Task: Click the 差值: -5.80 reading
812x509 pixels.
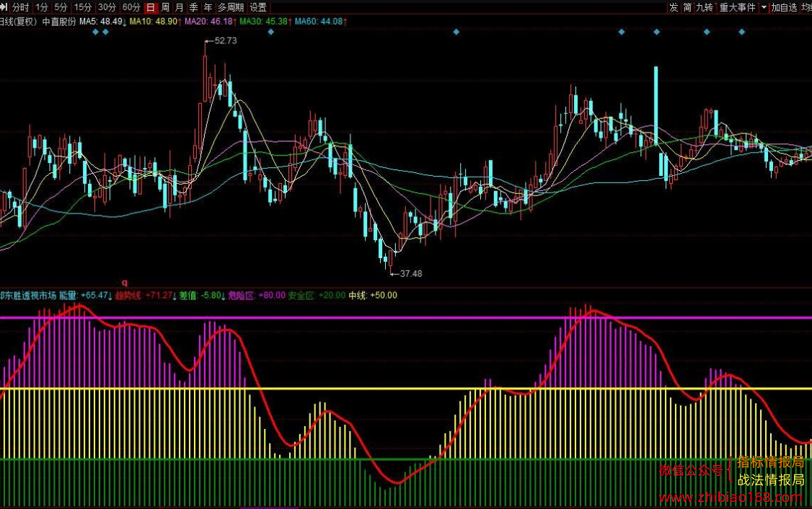Action: pyautogui.click(x=203, y=295)
